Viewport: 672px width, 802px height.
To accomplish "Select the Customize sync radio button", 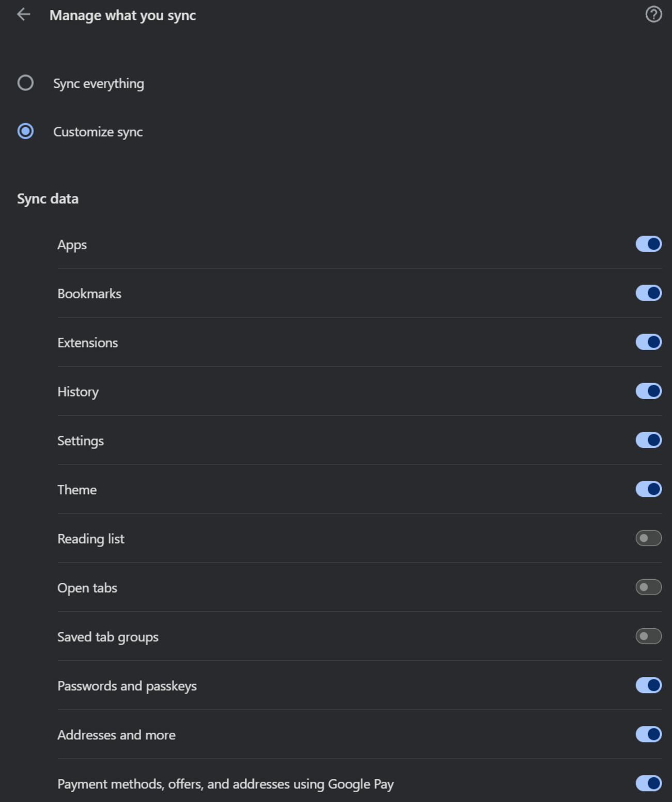I will click(x=25, y=131).
